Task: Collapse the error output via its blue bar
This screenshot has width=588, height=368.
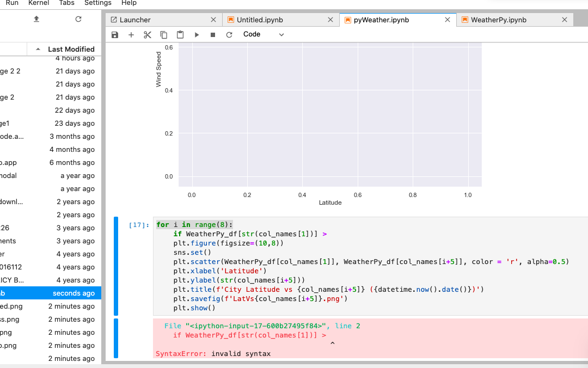Action: 116,339
